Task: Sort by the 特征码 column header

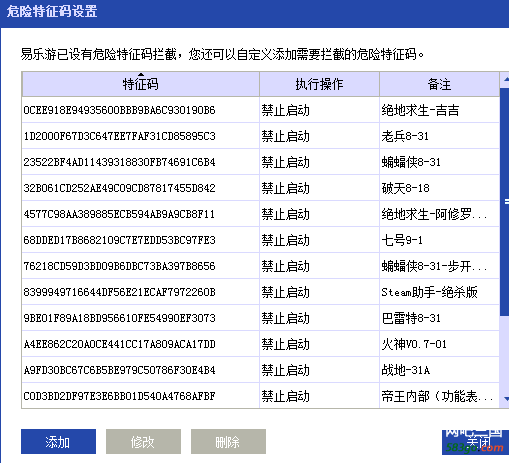Action: click(x=140, y=84)
